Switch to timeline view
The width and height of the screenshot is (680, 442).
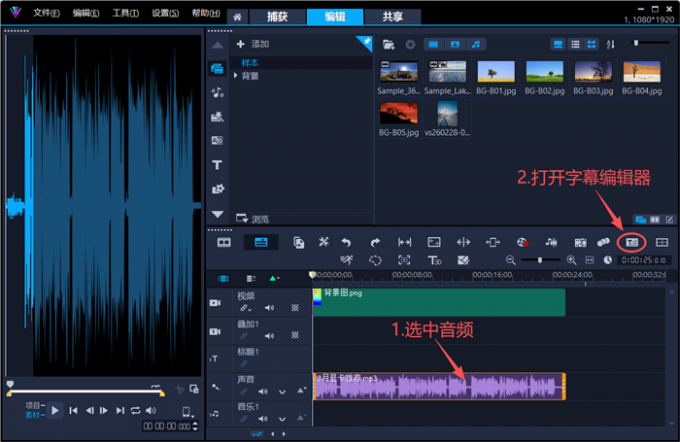click(x=261, y=242)
